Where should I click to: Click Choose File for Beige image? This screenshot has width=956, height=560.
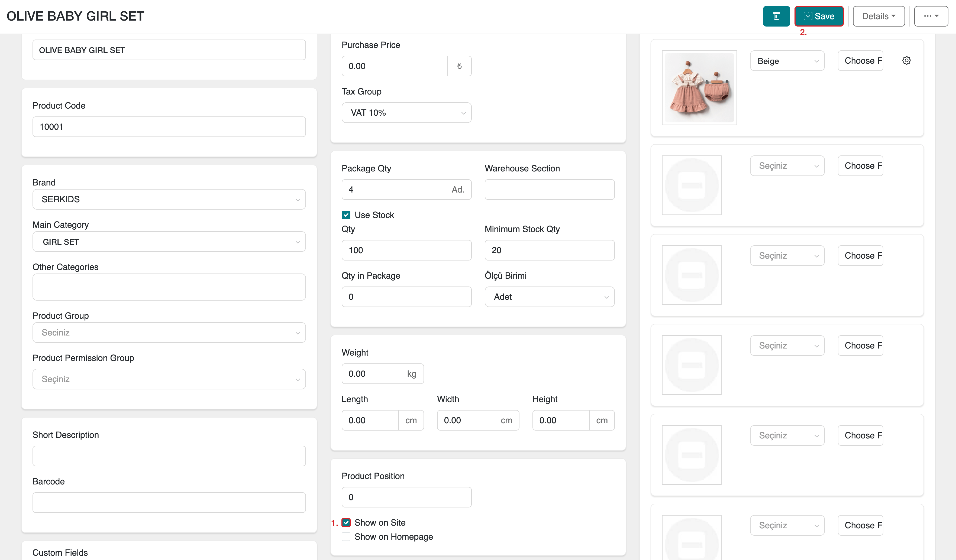[860, 61]
